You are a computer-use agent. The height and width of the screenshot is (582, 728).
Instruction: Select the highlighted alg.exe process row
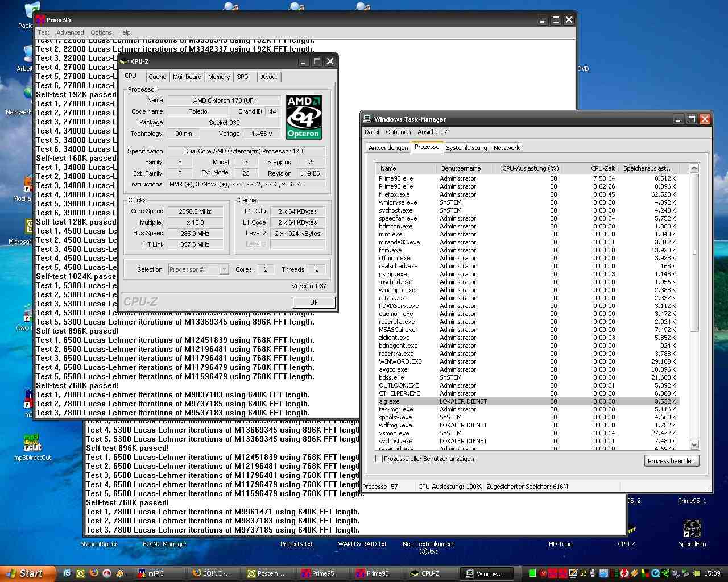[527, 401]
